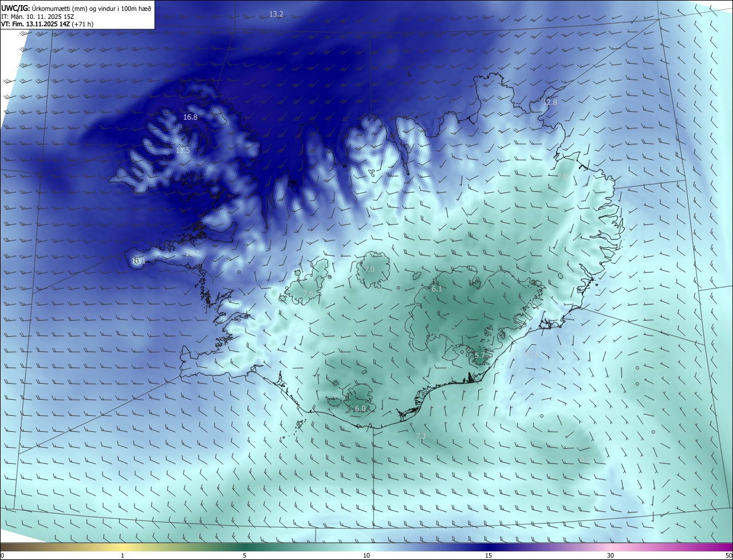Click the 6.0 value on the southern glacier

click(360, 408)
